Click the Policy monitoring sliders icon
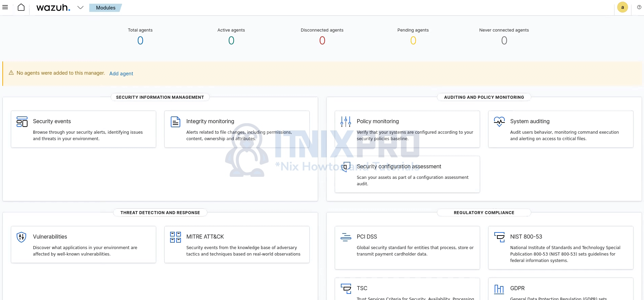Image resolution: width=644 pixels, height=300 pixels. click(346, 122)
